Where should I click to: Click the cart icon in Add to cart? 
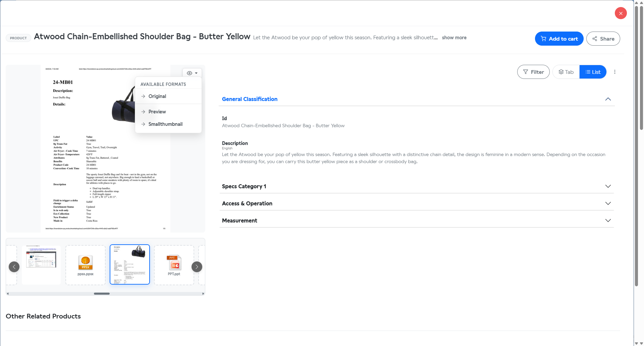point(543,39)
